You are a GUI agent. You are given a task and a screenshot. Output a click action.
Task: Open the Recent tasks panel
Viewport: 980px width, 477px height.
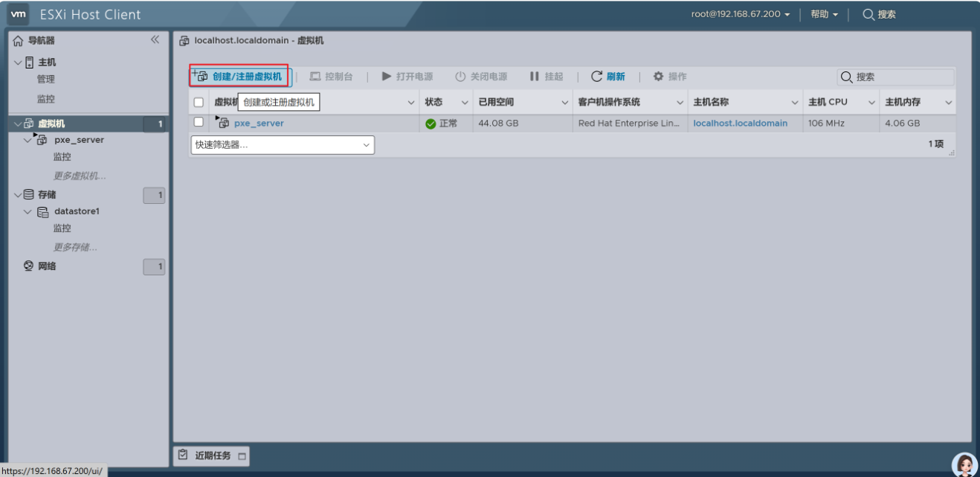(x=213, y=455)
